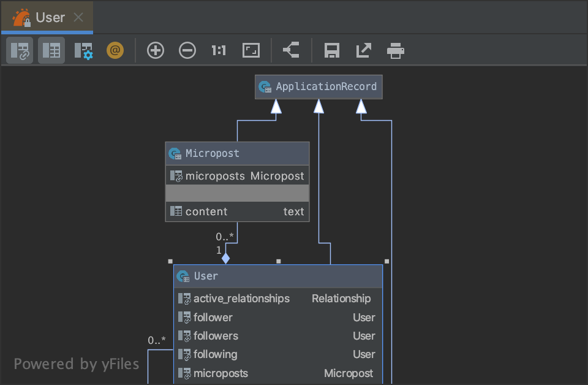The image size is (588, 385).
Task: Click the class icon in the Micropost header
Action: [175, 153]
